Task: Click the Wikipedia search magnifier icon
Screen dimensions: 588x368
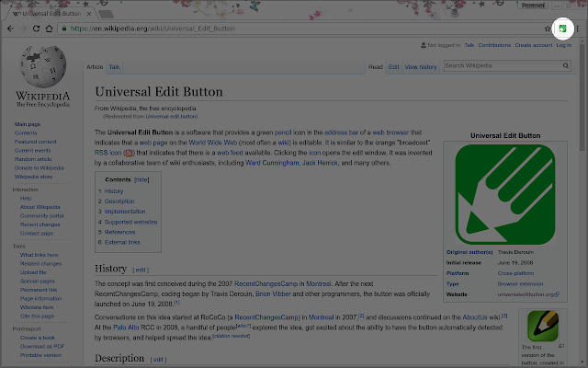Action: [566, 65]
